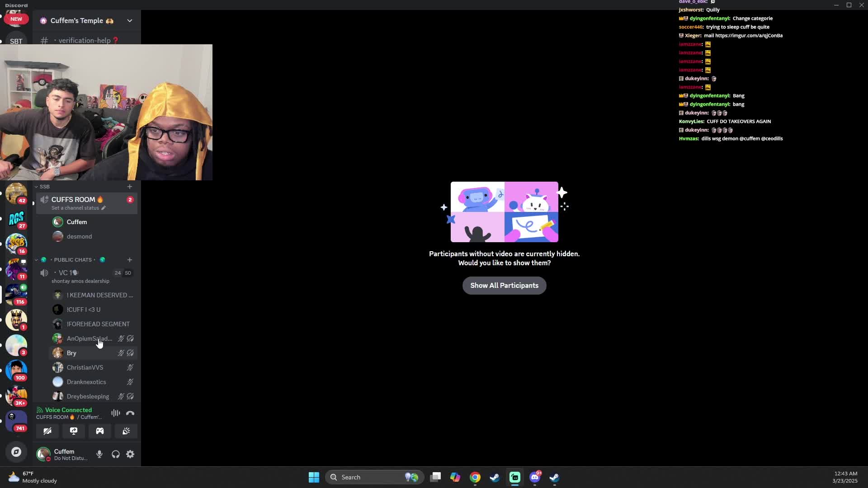Collapse the PUBLIC CHATS category
This screenshot has width=868, height=488.
point(72,260)
